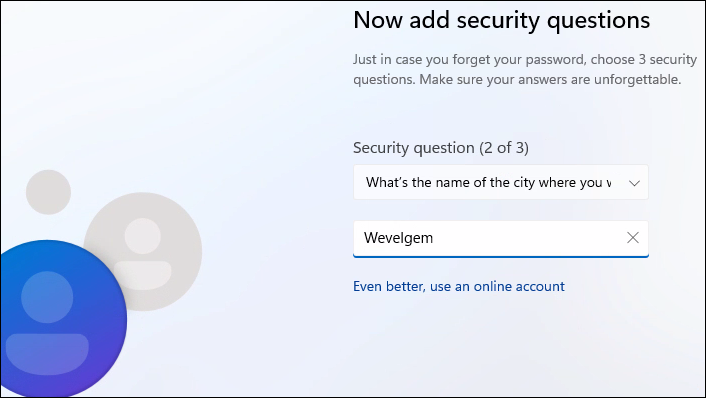Select the "What's the name of the city" question text

[488, 182]
